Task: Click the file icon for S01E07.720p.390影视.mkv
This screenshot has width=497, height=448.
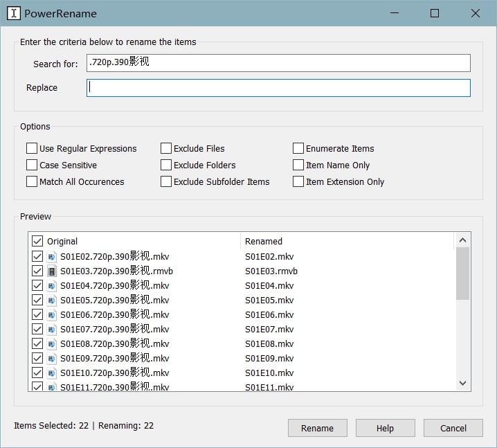Action: (x=52, y=329)
